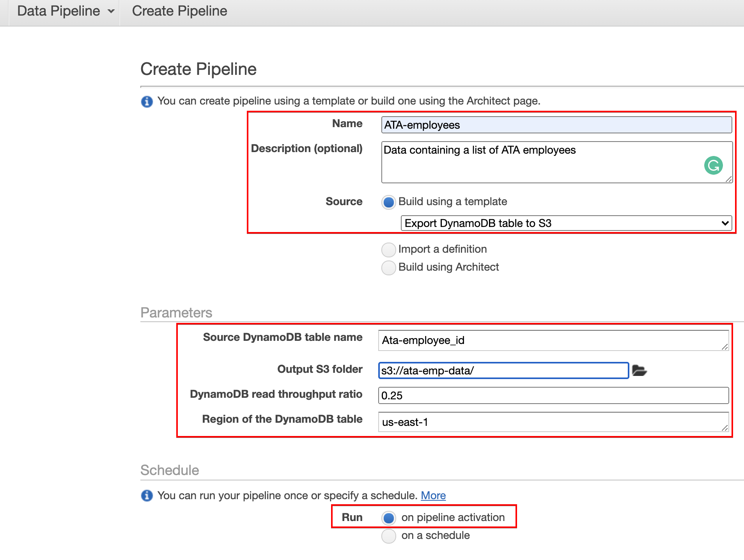Image resolution: width=744 pixels, height=560 pixels.
Task: Click the Name input field
Action: coord(556,125)
